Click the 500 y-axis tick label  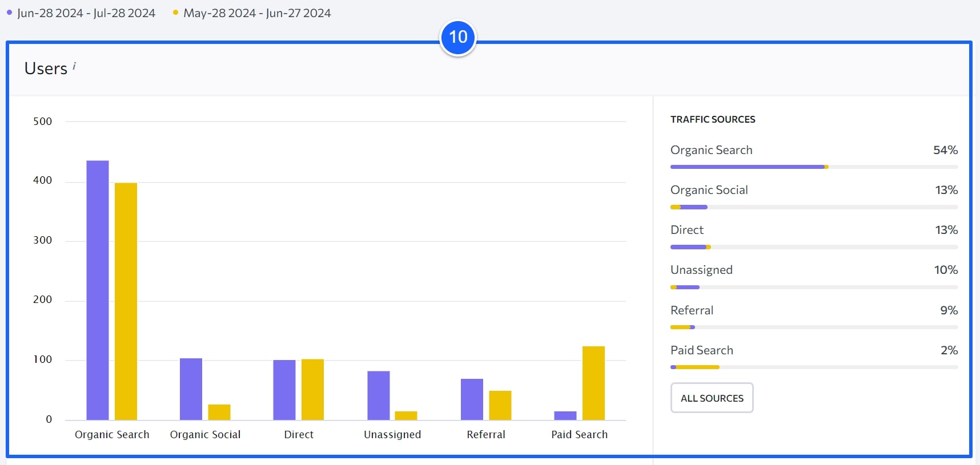42,122
